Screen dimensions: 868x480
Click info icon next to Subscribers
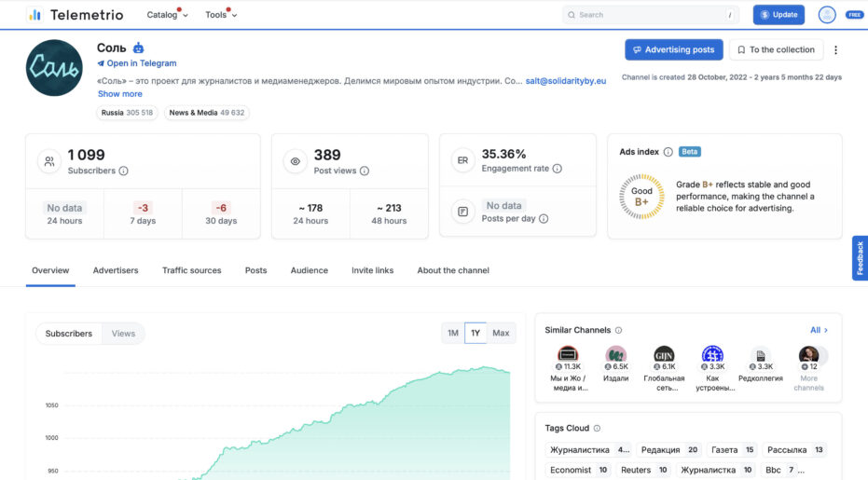click(123, 171)
